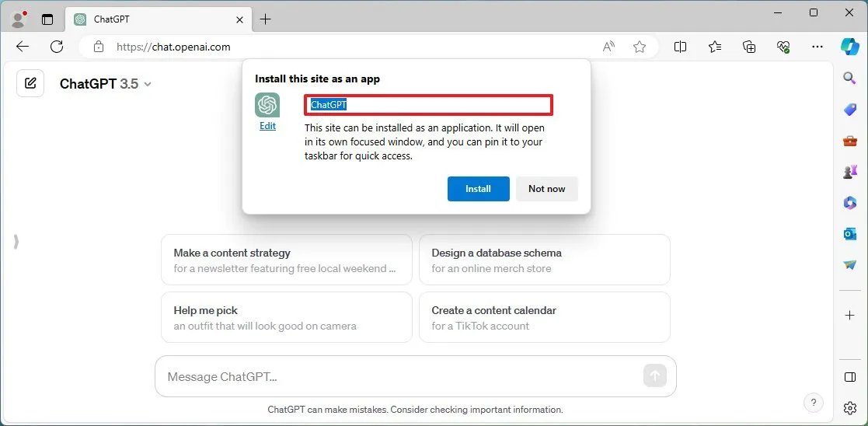The image size is (868, 426).
Task: Refresh the current page
Action: click(57, 47)
